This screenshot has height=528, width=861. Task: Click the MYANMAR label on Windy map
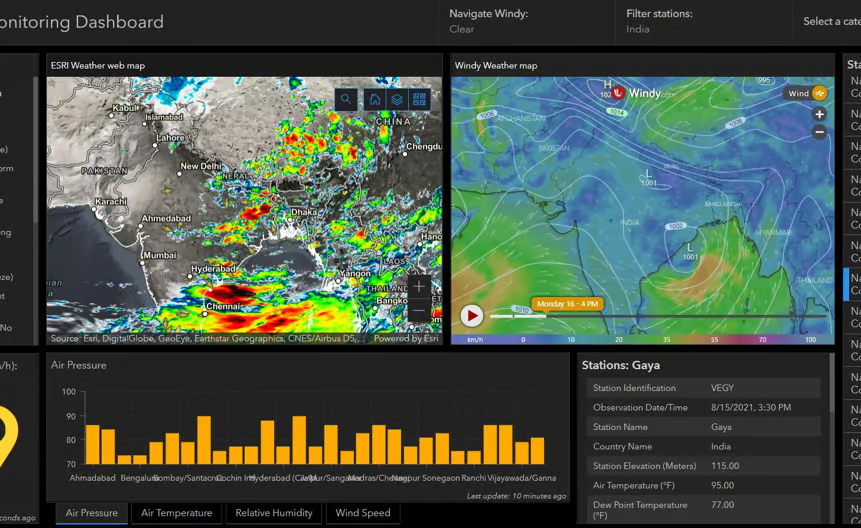pyautogui.click(x=773, y=233)
